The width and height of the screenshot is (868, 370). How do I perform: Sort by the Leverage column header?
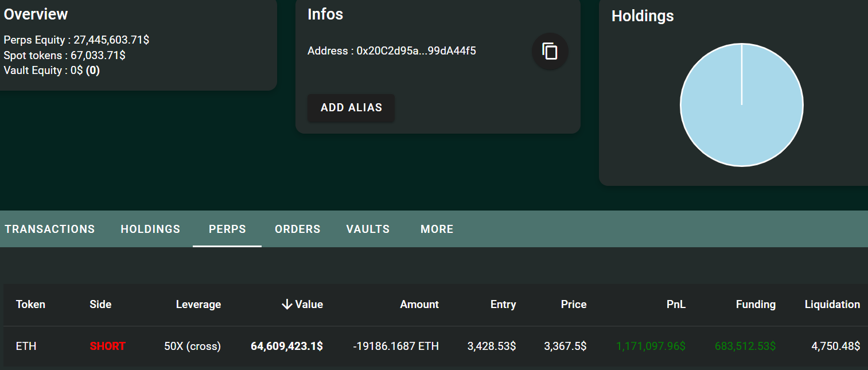[198, 305]
